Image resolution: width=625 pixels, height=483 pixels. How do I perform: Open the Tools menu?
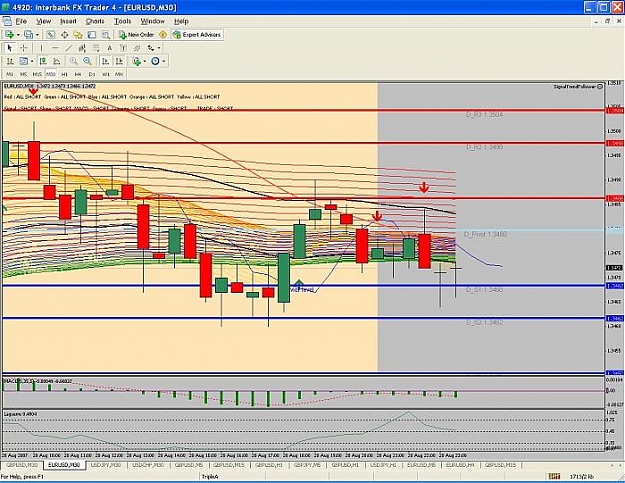tap(122, 21)
